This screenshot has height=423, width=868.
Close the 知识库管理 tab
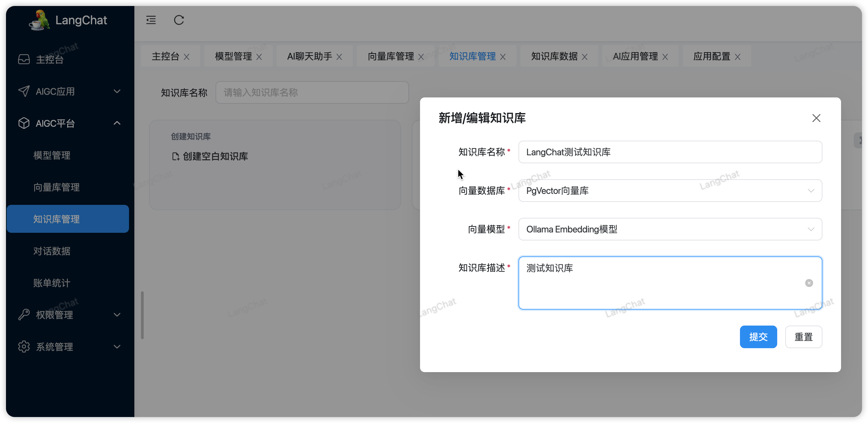click(x=503, y=57)
